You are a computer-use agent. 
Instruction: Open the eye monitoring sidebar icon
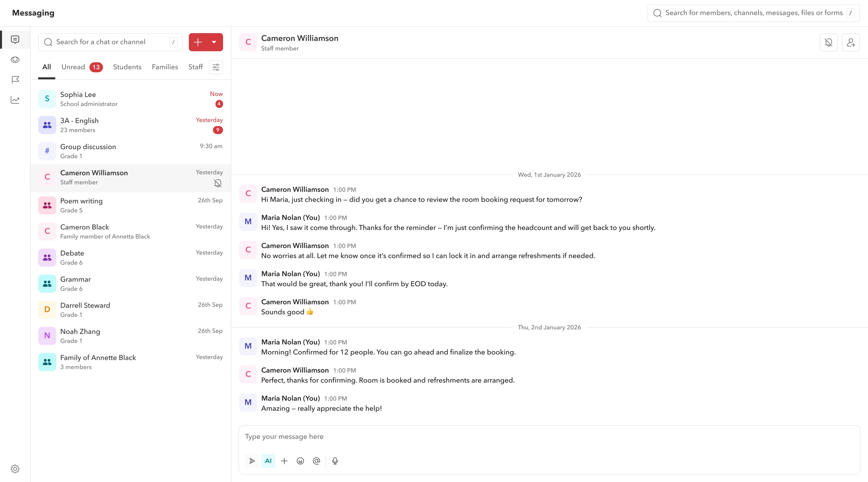coord(15,60)
